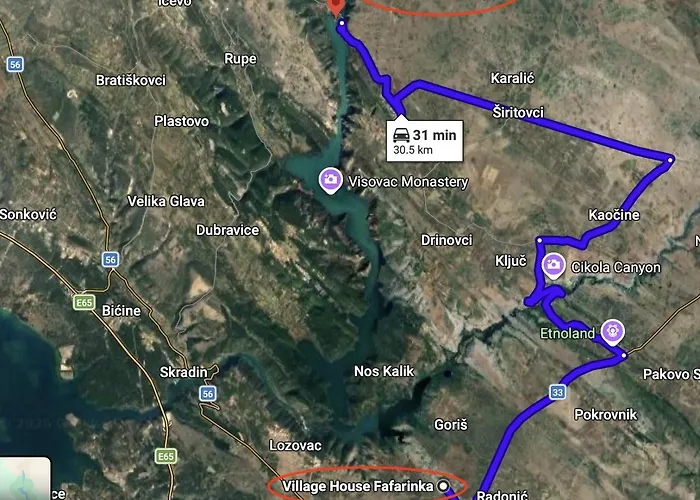Select the Village House Fafarinka origin marker

point(443,485)
